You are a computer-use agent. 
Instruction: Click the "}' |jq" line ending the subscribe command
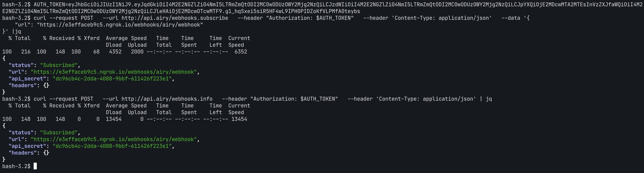click(x=11, y=31)
